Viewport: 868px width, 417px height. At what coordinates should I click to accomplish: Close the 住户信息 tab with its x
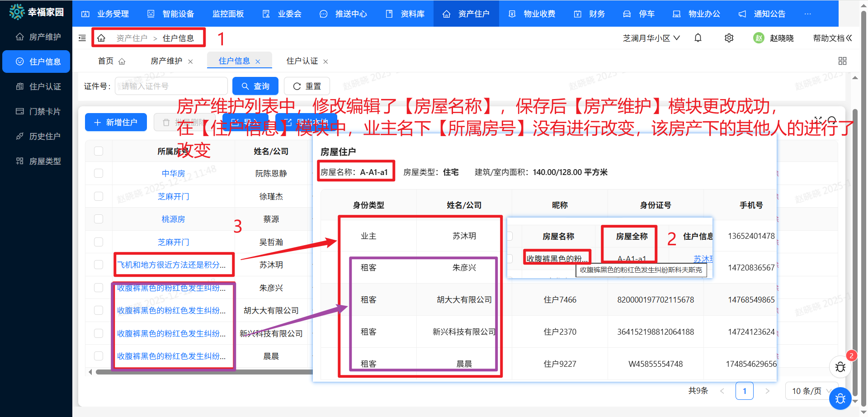pos(258,62)
